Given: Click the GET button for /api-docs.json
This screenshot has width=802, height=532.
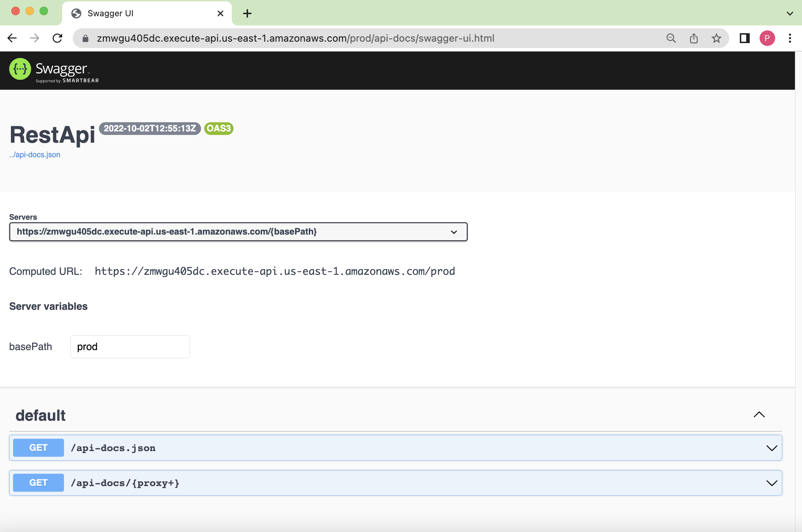Looking at the screenshot, I should pyautogui.click(x=38, y=448).
